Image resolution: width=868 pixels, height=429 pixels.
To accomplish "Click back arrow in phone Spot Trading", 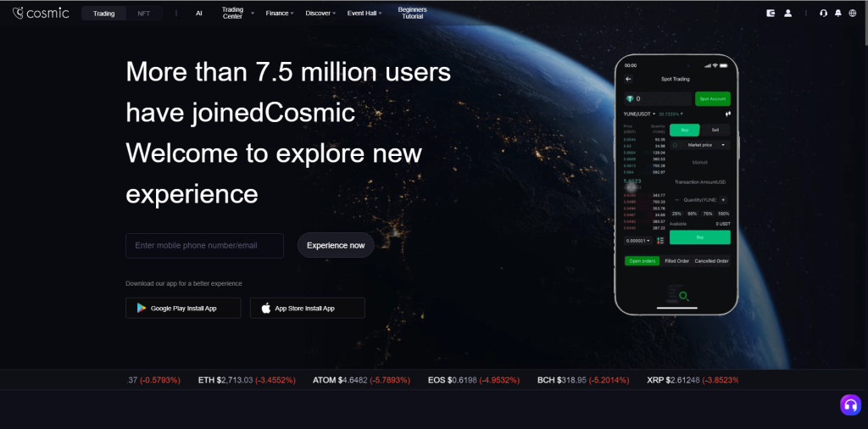I will [628, 79].
